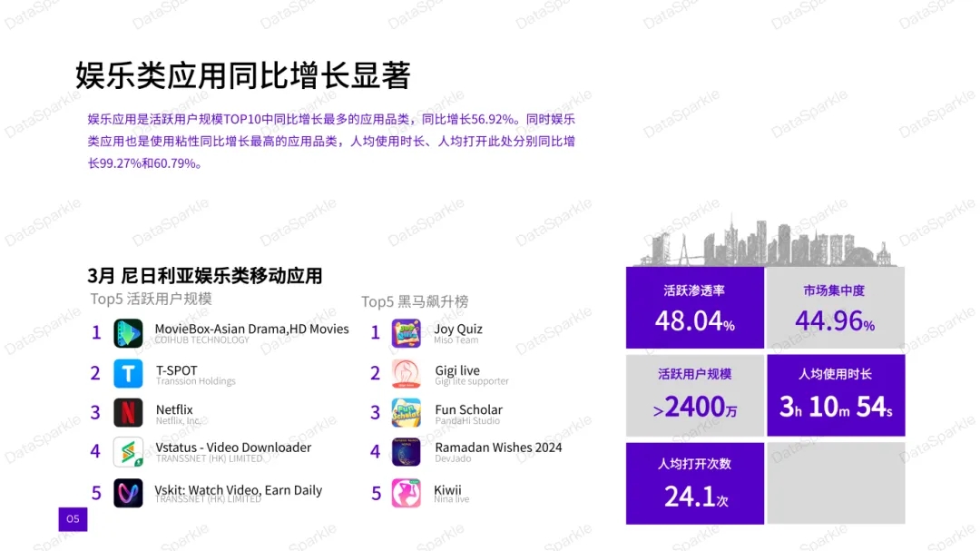Click the Netflix, Inc. developer label

point(180,421)
